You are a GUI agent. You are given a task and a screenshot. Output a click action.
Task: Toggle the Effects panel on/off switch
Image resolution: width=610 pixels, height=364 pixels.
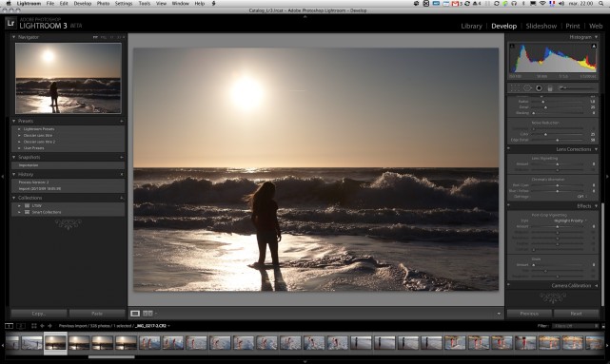(x=508, y=205)
